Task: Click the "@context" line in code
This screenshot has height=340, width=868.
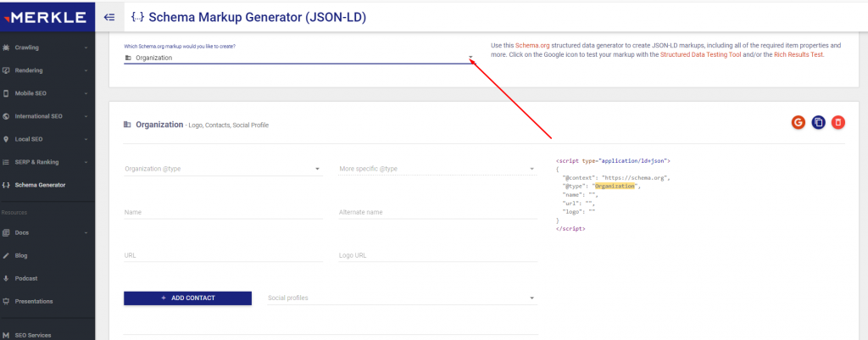Action: pyautogui.click(x=617, y=178)
